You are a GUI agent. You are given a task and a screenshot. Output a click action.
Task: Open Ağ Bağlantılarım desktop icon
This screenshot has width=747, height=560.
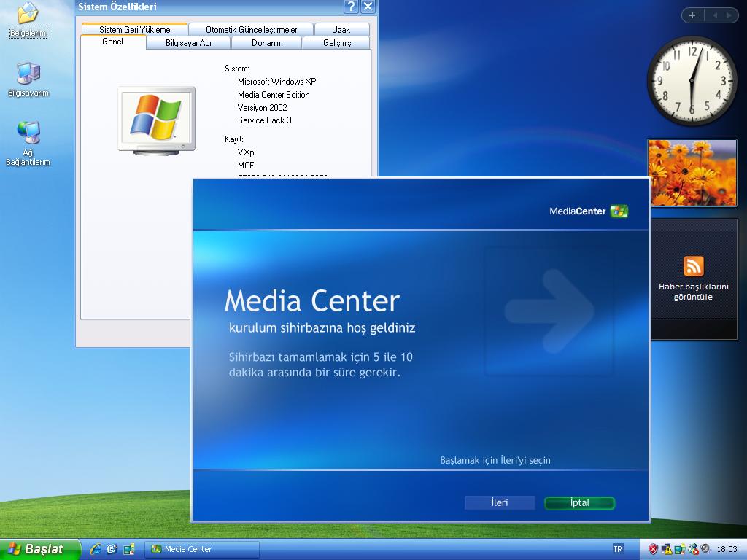[x=28, y=143]
